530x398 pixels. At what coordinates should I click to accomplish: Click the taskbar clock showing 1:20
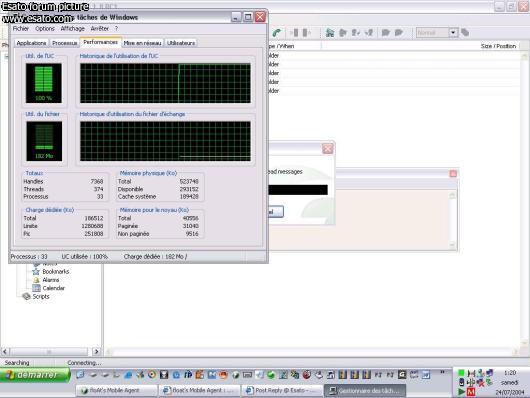point(510,373)
